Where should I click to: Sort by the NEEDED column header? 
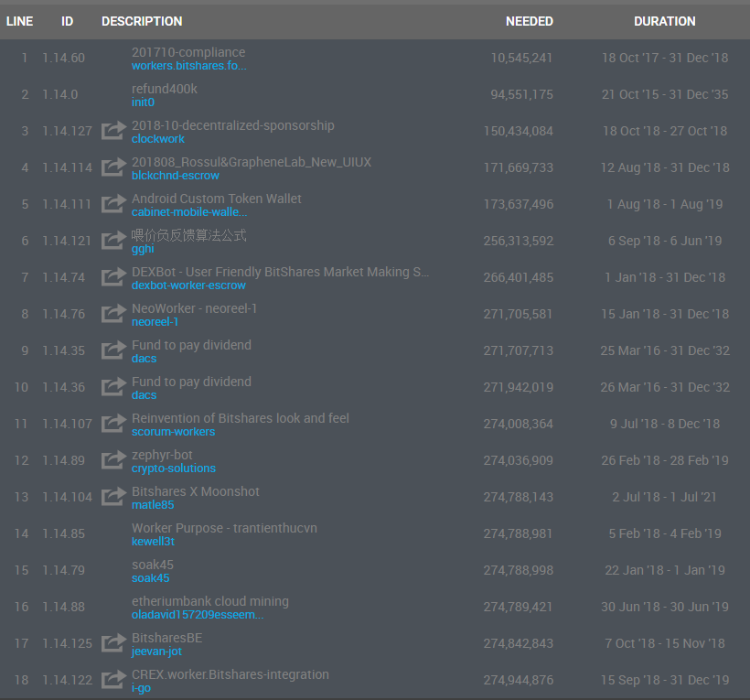530,21
